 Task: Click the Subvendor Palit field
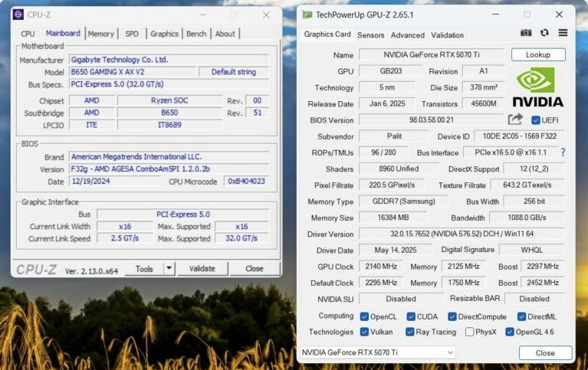[x=394, y=136]
